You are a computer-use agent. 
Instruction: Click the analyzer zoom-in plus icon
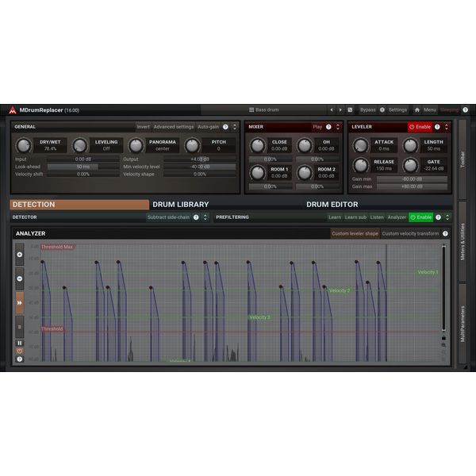pyautogui.click(x=20, y=255)
